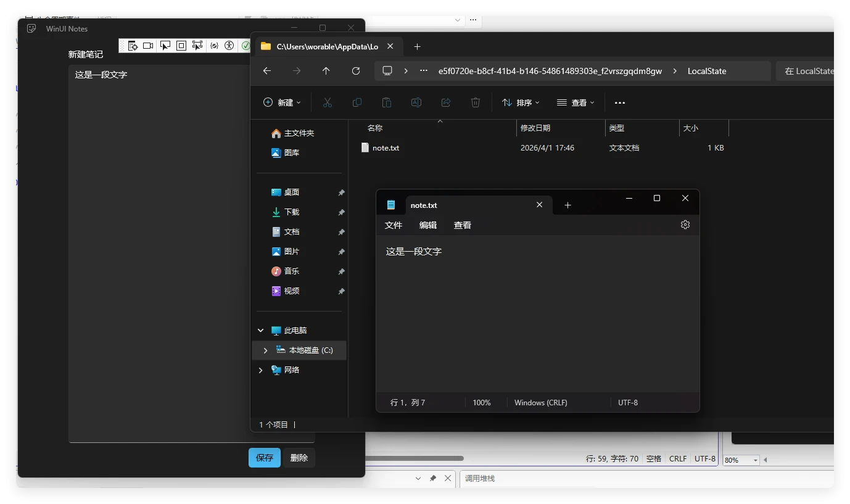Activate the Select Element debug tool
The height and width of the screenshot is (504, 850).
point(165,46)
